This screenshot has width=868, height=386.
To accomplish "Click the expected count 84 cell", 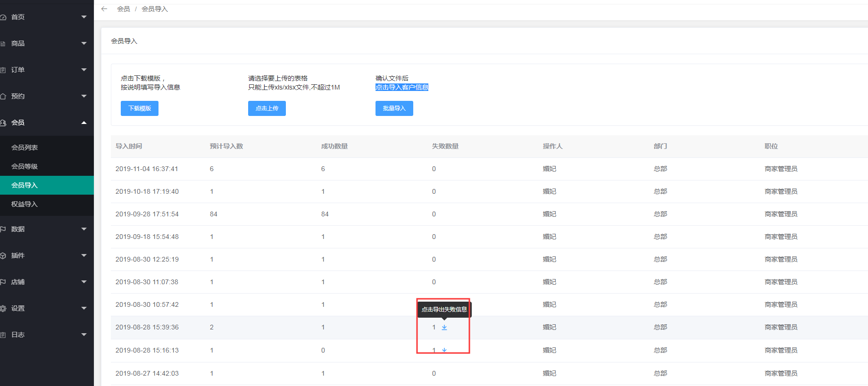I will (214, 214).
